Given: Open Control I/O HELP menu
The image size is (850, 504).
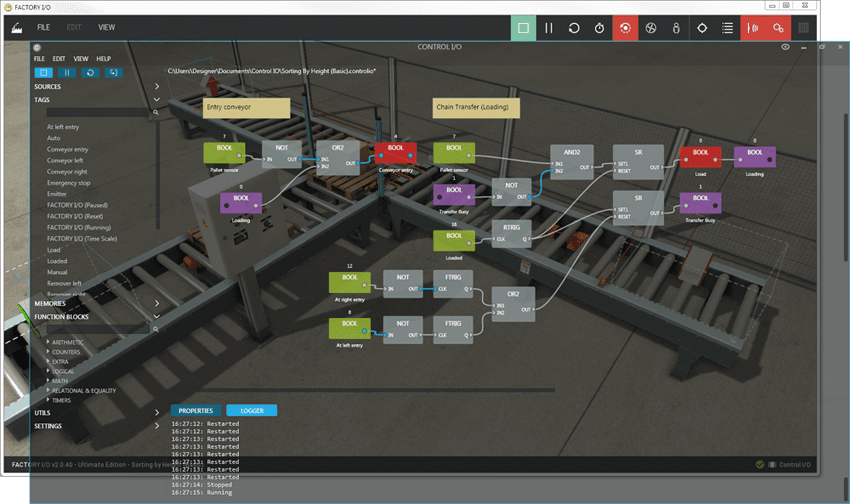Looking at the screenshot, I should click(x=104, y=59).
